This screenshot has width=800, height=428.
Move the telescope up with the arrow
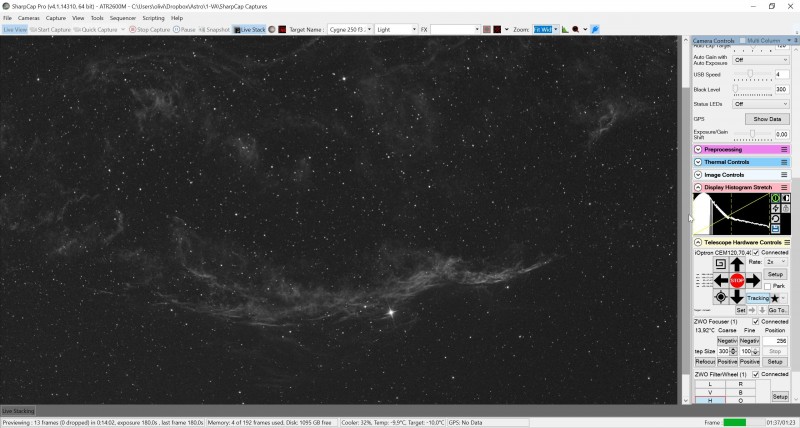(x=737, y=264)
